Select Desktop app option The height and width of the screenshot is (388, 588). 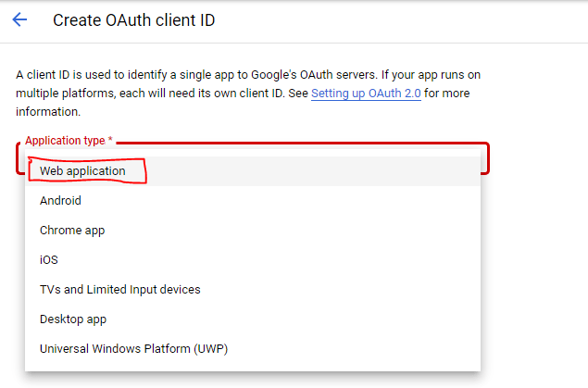pos(253,319)
